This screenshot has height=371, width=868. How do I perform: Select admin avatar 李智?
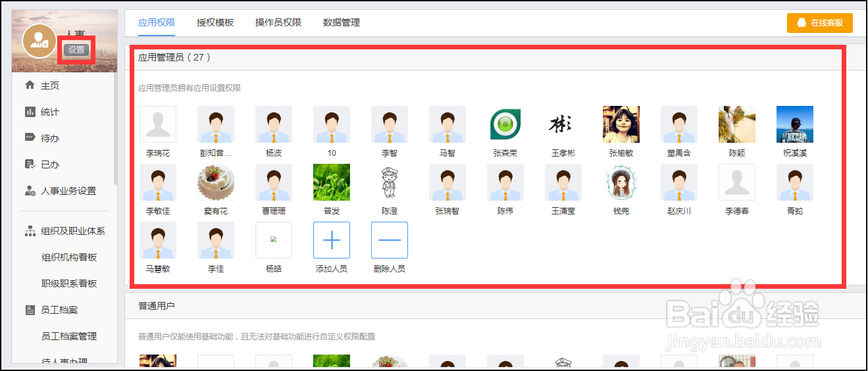[390, 124]
